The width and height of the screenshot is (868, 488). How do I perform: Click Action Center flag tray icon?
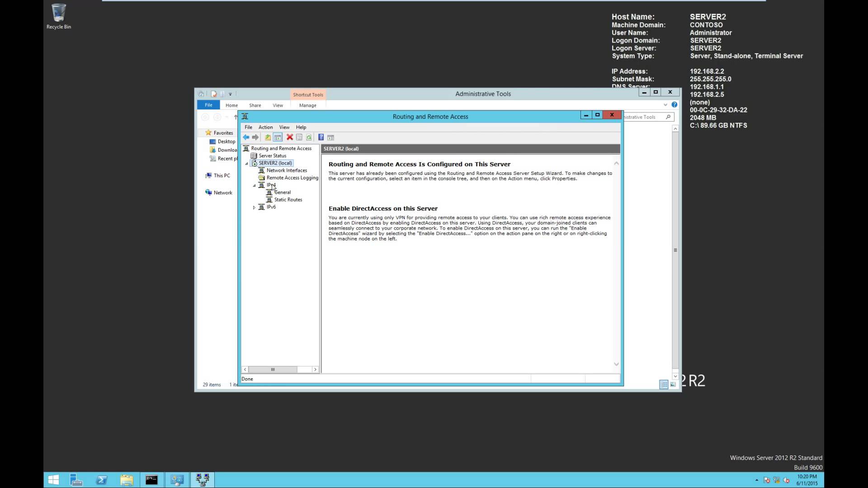767,480
